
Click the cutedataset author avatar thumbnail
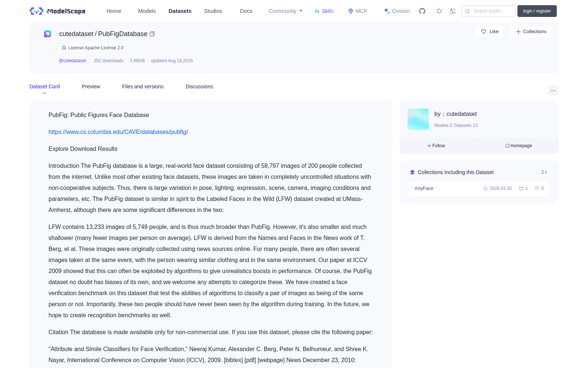coord(418,119)
